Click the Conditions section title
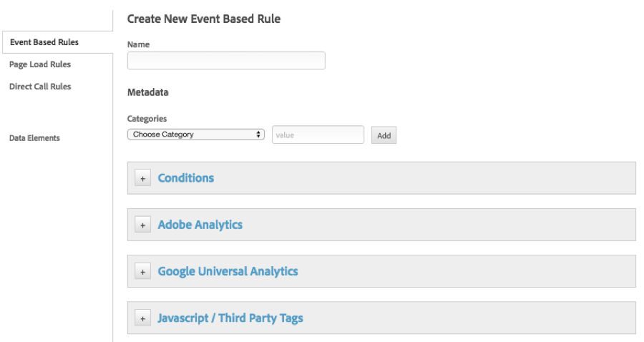Screen dimensions: 644x342 pyautogui.click(x=186, y=177)
